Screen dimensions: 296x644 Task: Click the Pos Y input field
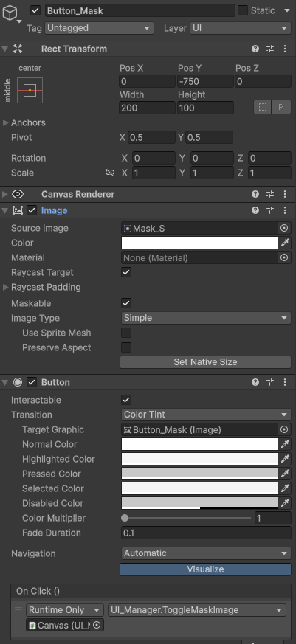(205, 81)
